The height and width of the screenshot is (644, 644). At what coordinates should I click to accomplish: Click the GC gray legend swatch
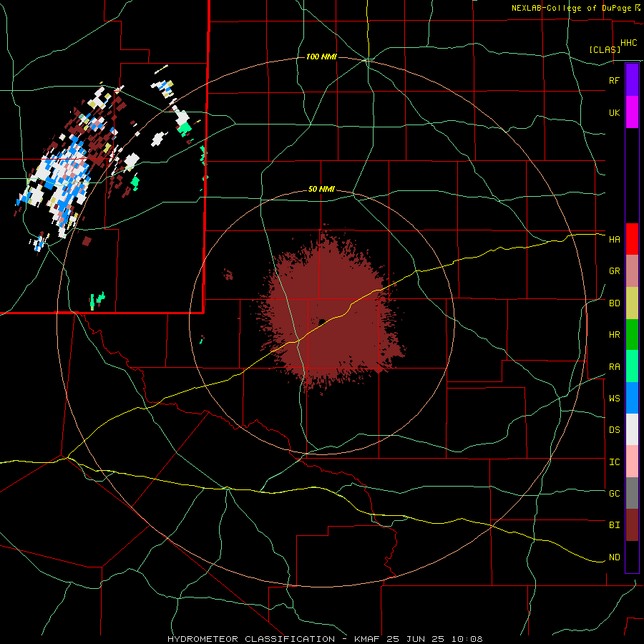pyautogui.click(x=632, y=493)
